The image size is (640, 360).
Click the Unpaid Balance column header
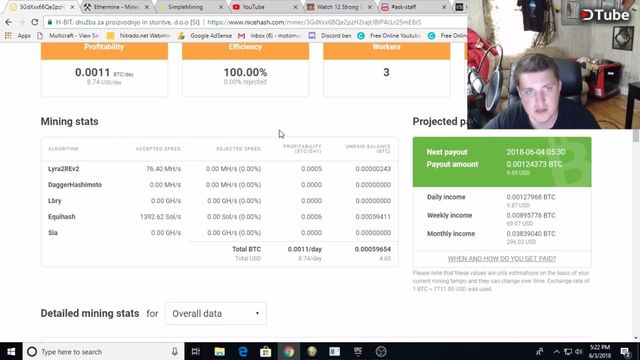pos(368,149)
